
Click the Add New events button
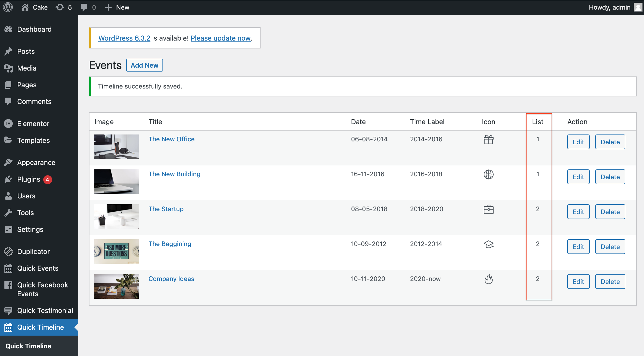tap(144, 65)
